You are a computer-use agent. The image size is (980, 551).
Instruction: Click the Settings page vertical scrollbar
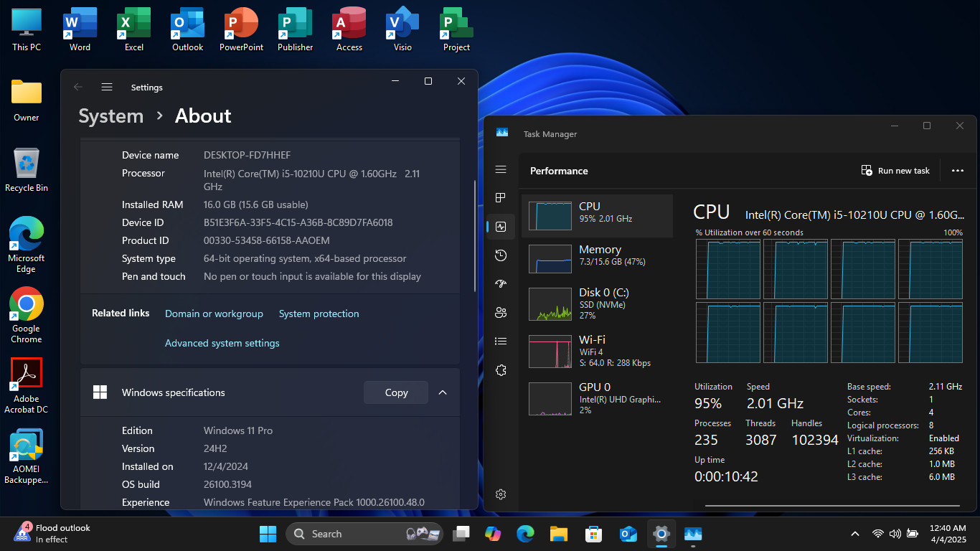point(473,235)
